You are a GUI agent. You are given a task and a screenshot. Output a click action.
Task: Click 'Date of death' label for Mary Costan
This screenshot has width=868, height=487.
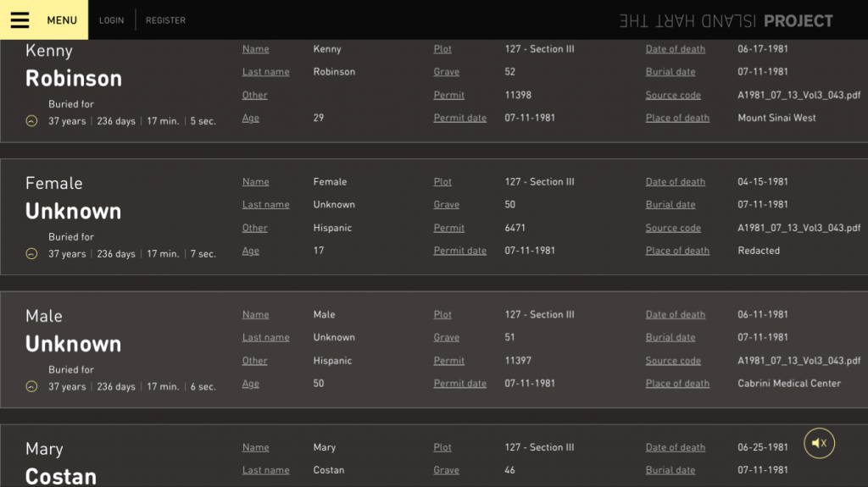(x=675, y=448)
